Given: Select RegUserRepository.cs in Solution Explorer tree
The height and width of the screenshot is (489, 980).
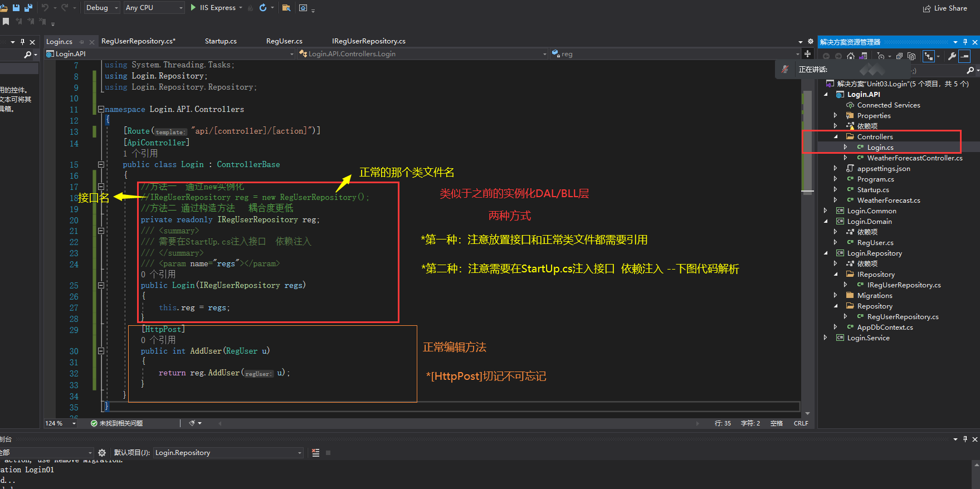Looking at the screenshot, I should click(903, 317).
